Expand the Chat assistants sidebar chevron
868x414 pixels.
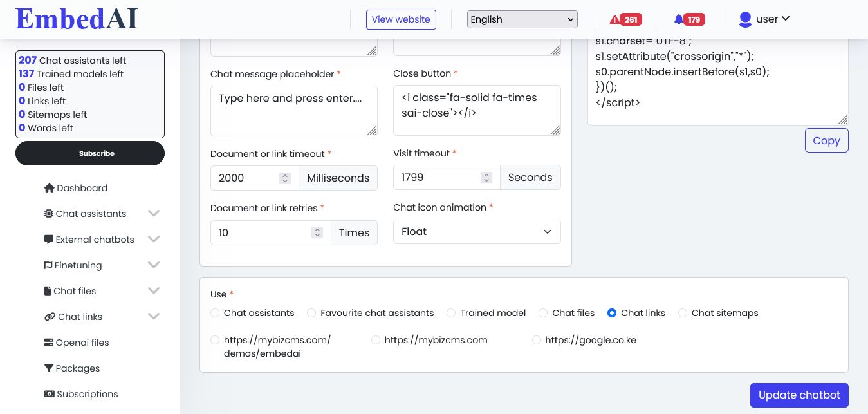tap(154, 214)
